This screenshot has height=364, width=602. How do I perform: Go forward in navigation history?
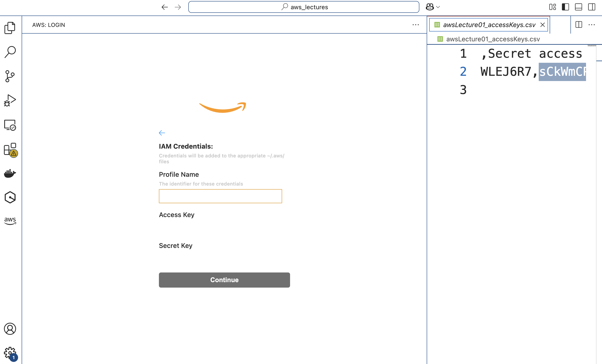tap(178, 7)
